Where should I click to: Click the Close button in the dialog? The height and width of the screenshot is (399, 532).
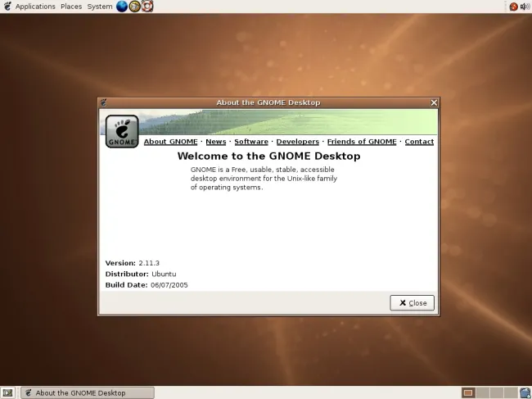pyautogui.click(x=412, y=302)
